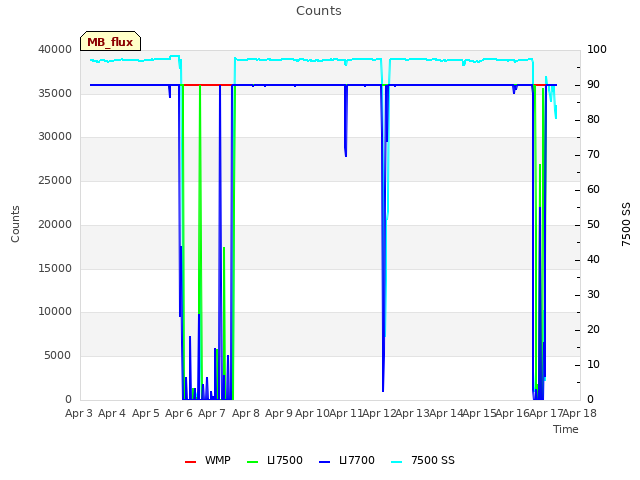Click the 100 right axis value
Viewport: 640px width, 480px height.
(x=597, y=49)
